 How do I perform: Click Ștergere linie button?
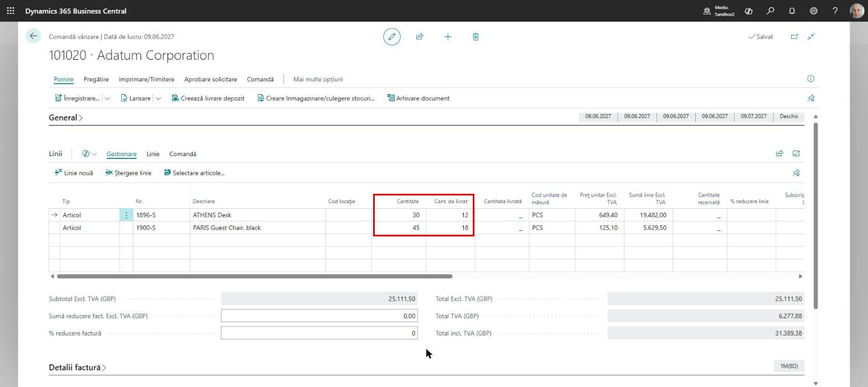(128, 173)
